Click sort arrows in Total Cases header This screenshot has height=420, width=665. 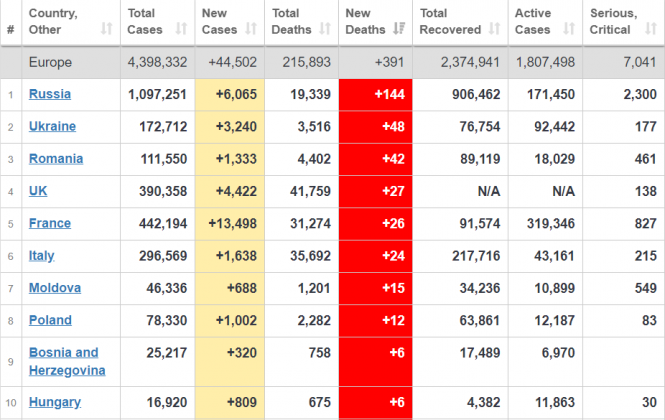click(x=181, y=30)
